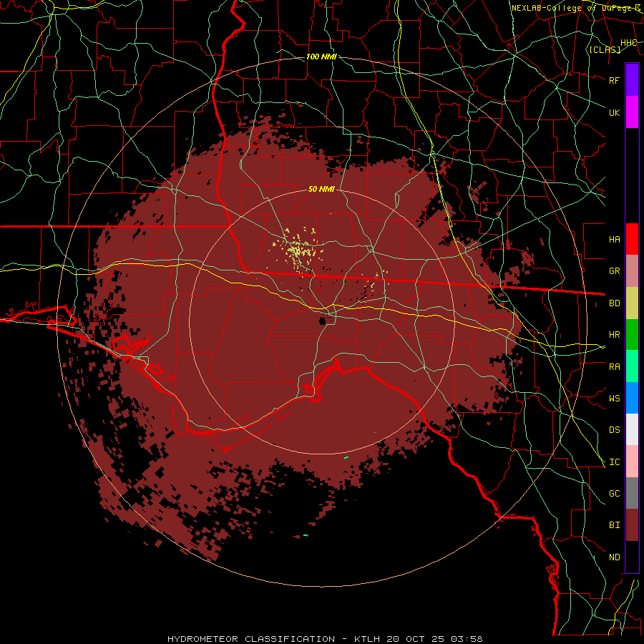The image size is (644, 644).
Task: Click the ND legend label
Action: 615,557
